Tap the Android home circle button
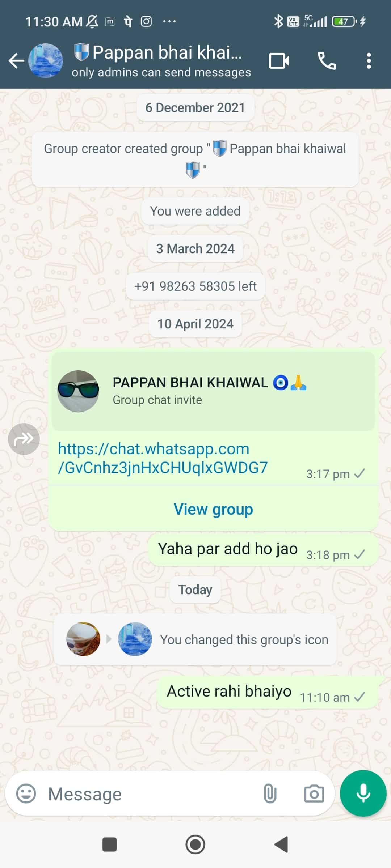The height and width of the screenshot is (868, 391). [x=195, y=845]
